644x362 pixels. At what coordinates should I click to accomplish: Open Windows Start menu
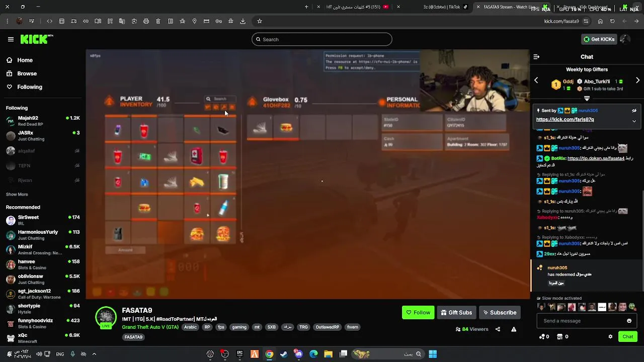433,354
